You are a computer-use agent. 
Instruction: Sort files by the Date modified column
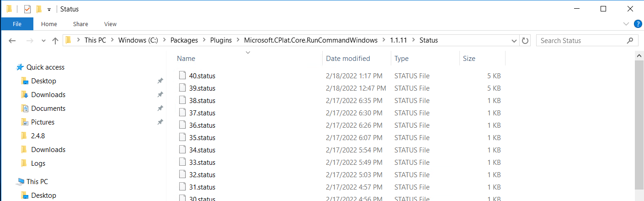click(348, 58)
